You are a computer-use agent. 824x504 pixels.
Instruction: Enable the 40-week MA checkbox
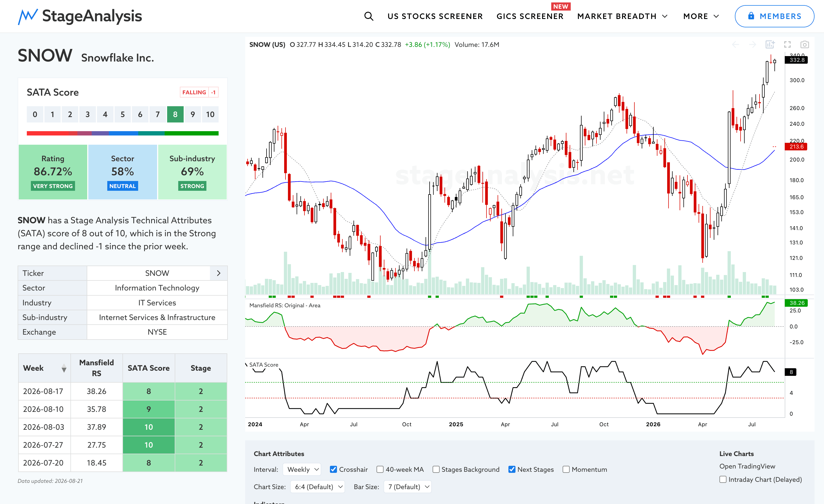380,469
